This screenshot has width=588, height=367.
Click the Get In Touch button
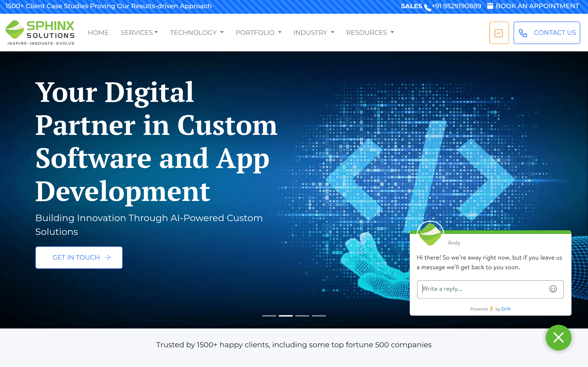tap(79, 257)
